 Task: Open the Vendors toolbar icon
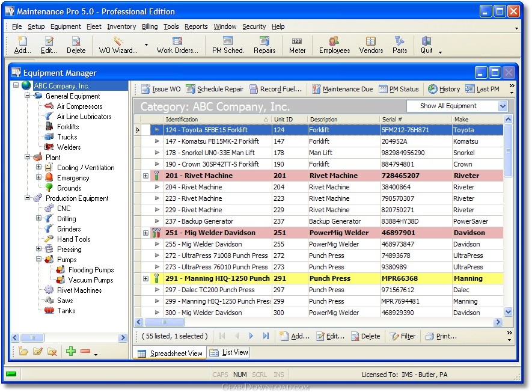point(371,45)
